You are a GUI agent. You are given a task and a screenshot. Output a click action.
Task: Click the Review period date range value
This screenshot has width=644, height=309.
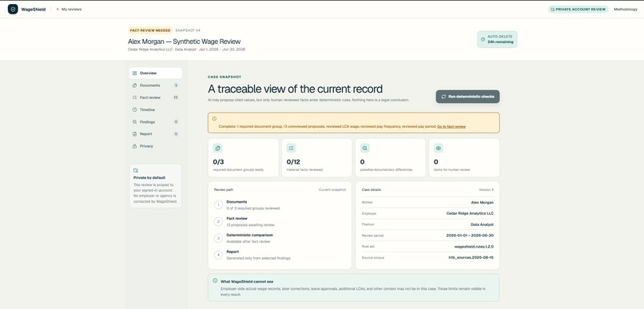[470, 236]
